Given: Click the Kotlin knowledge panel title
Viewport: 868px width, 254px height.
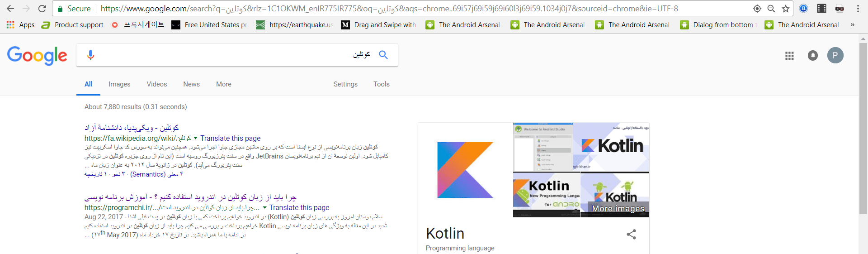Looking at the screenshot, I should coord(445,233).
